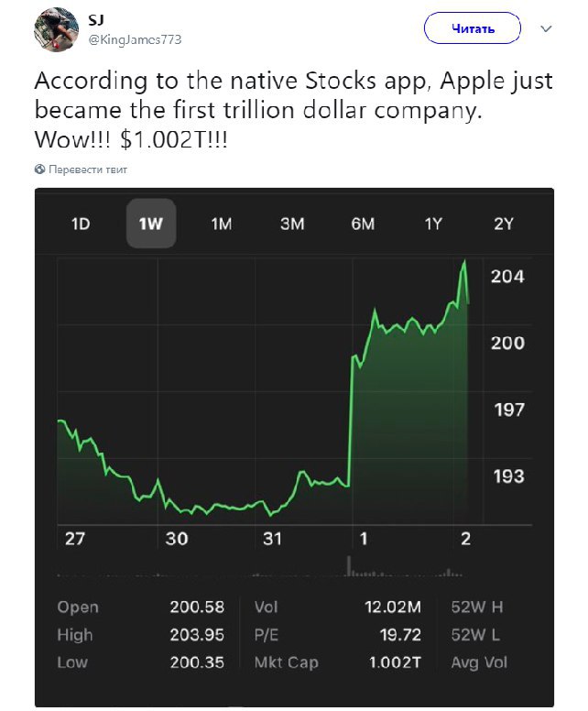Click the SJ display name
This screenshot has width=588, height=711.
point(96,20)
